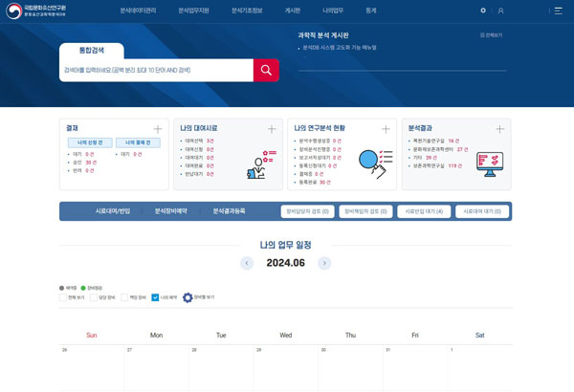This screenshot has width=574, height=392.
Task: Click 문화재보존과학센터 27 건 in 분석결과
Action: coord(440,149)
